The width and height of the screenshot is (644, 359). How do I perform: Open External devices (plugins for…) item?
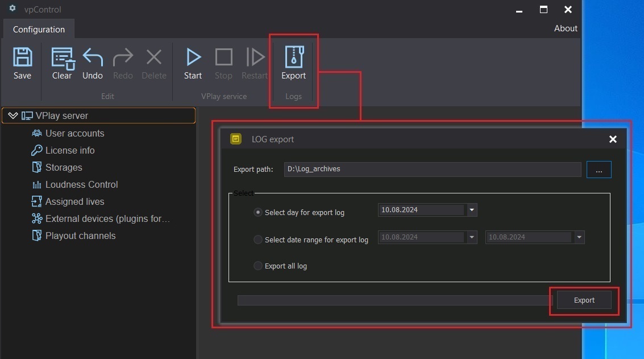tap(107, 218)
